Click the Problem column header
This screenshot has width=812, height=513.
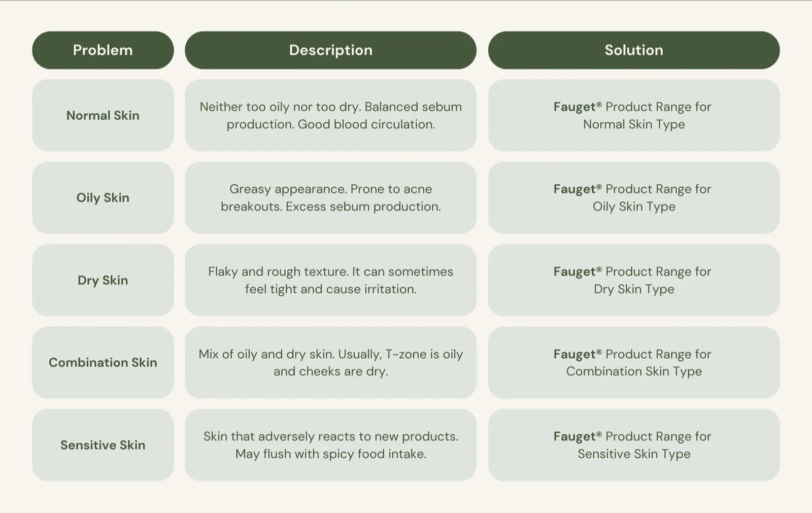click(103, 50)
